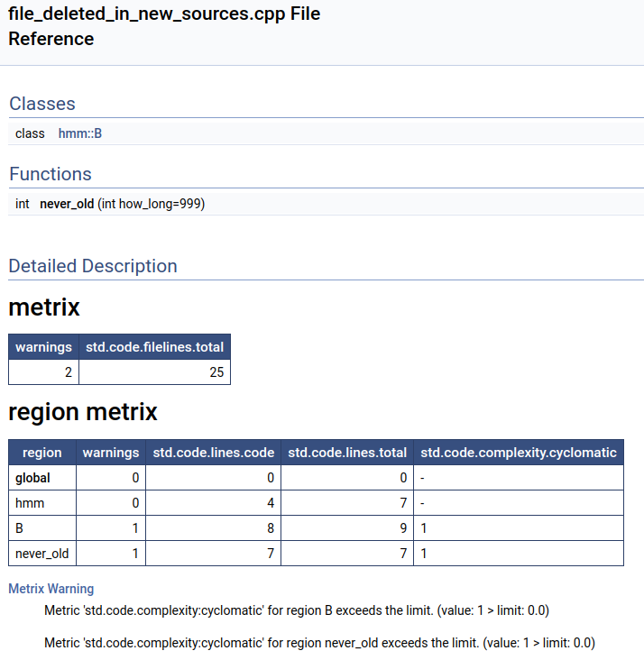Image resolution: width=644 pixels, height=660 pixels.
Task: Select the Detailed Description heading
Action: point(93,266)
